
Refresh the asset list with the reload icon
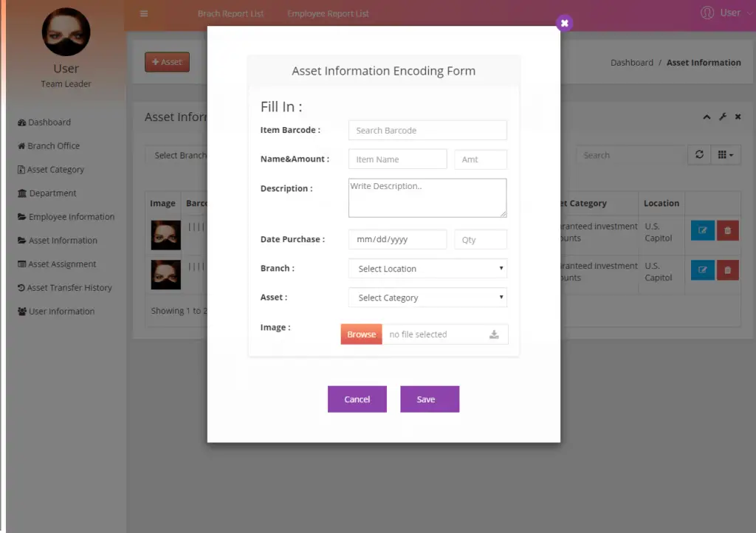[x=699, y=155]
